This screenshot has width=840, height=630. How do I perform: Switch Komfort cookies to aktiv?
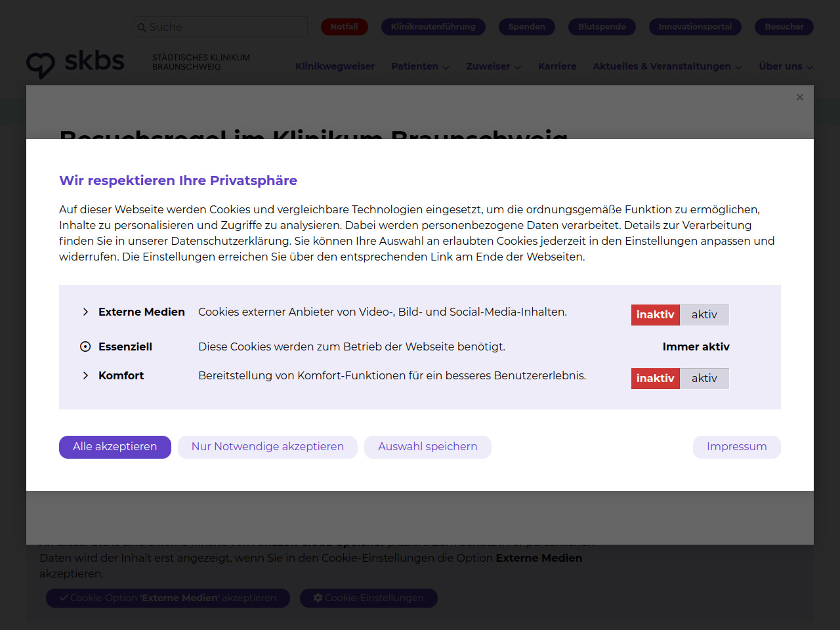tap(703, 379)
